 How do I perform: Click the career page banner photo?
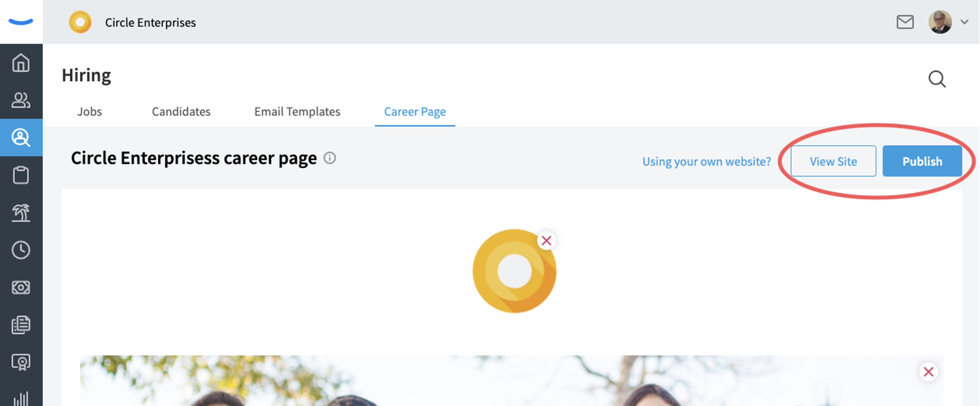click(511, 381)
